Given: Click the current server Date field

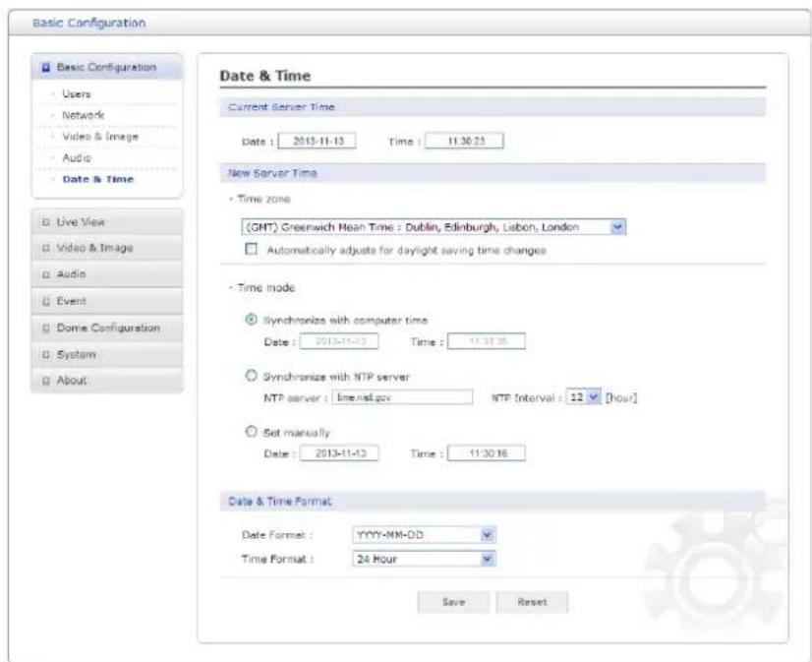Looking at the screenshot, I should pyautogui.click(x=317, y=141).
